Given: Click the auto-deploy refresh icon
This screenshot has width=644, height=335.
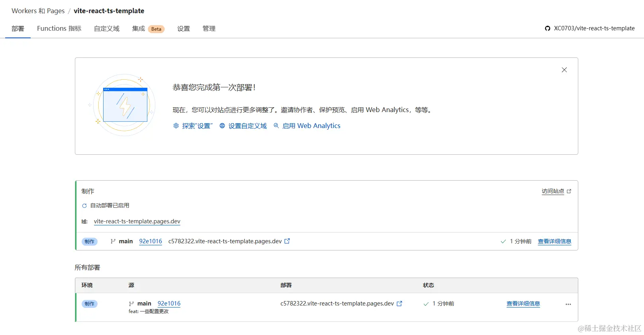Looking at the screenshot, I should point(84,206).
